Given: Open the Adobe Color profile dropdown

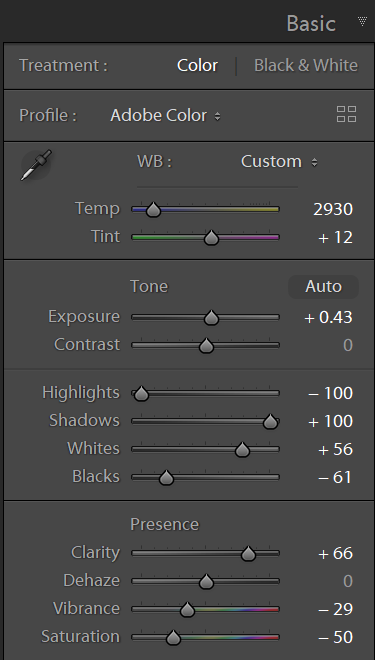Looking at the screenshot, I should [165, 115].
